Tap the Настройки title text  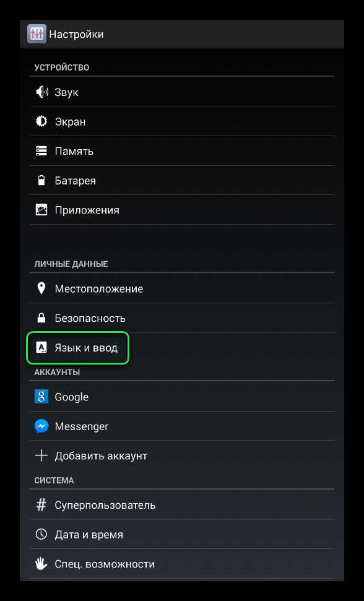tap(76, 35)
